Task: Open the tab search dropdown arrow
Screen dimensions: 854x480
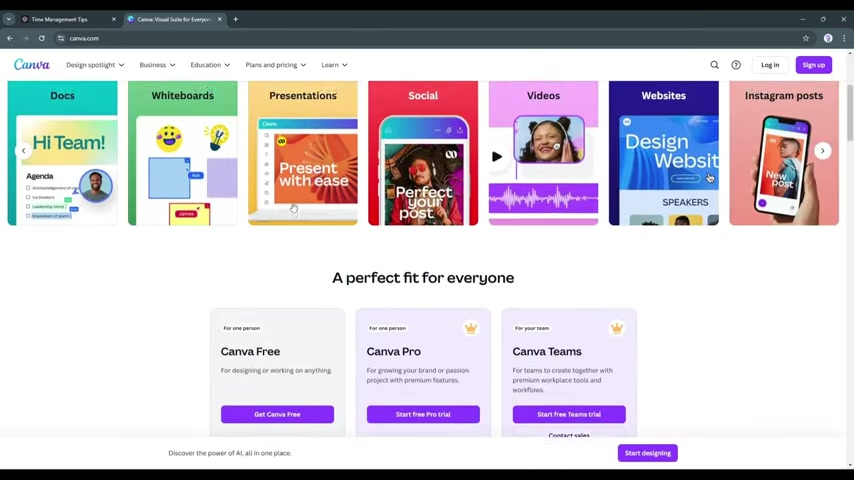Action: pos(9,19)
